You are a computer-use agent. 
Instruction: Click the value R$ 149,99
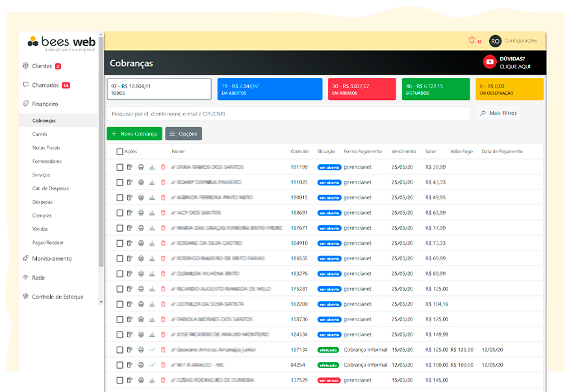[x=437, y=334]
